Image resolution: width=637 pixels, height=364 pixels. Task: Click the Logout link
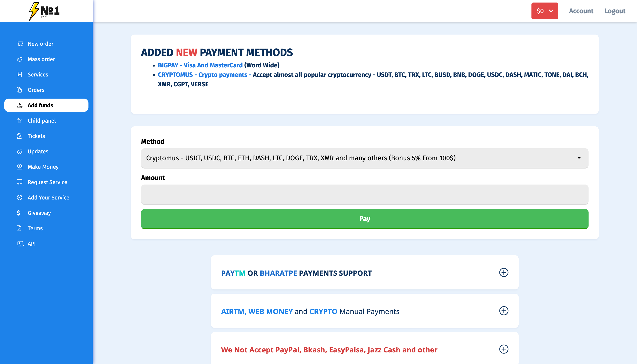coord(615,11)
